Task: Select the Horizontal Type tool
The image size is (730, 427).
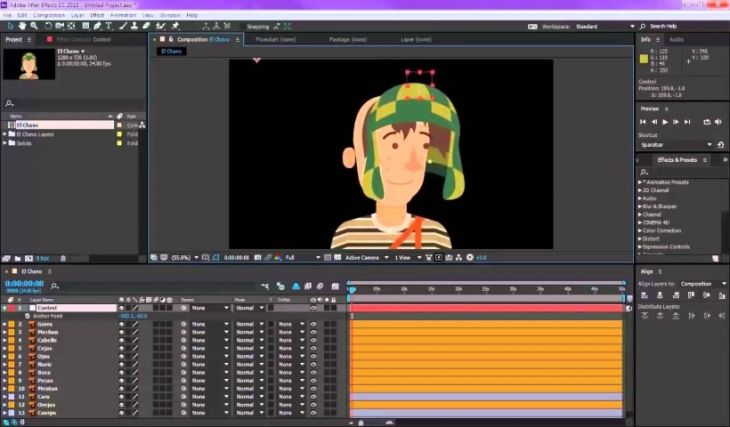Action: coord(108,26)
